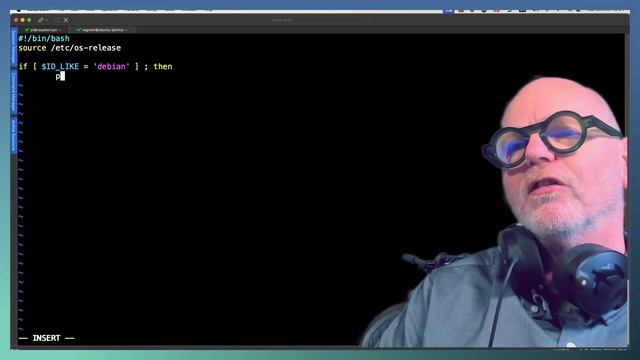Click the '#!/bin/bash' shebang line
The image size is (640, 360).
[x=44, y=38]
